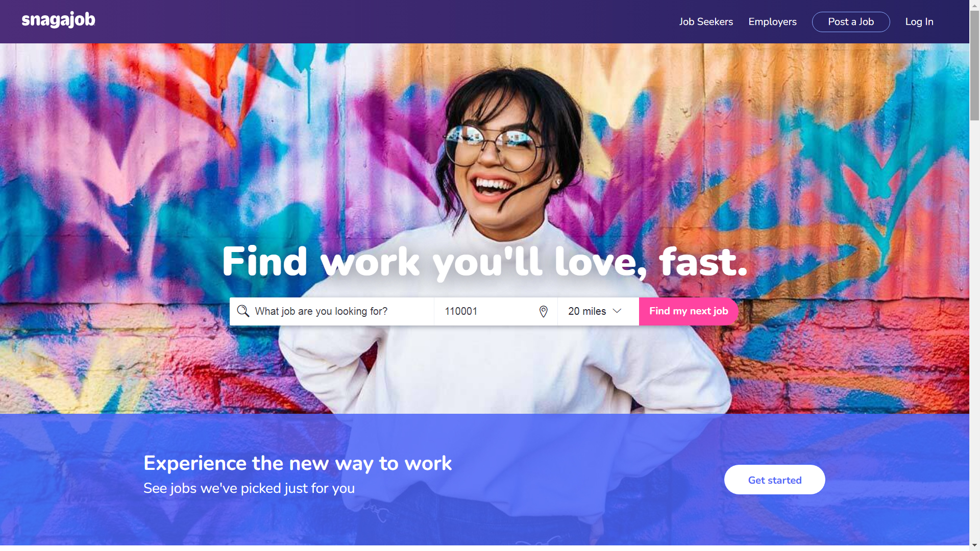
Task: Click Experience the new way to work heading
Action: tap(298, 463)
